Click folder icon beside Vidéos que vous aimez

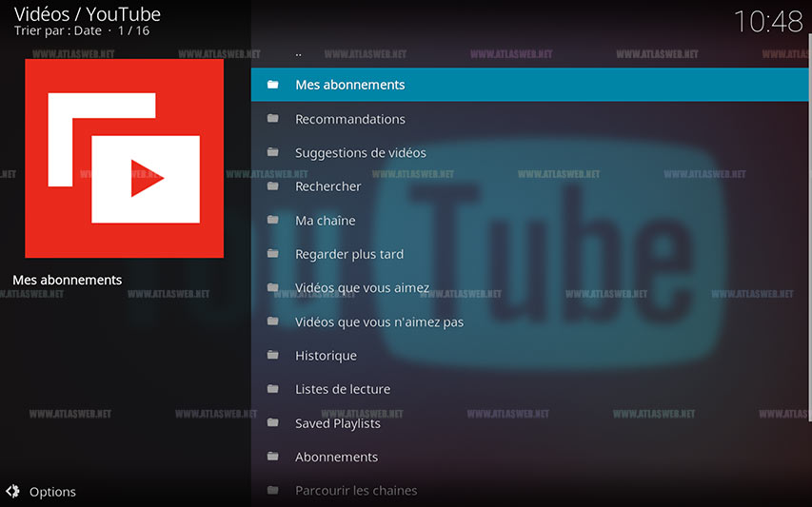(273, 287)
